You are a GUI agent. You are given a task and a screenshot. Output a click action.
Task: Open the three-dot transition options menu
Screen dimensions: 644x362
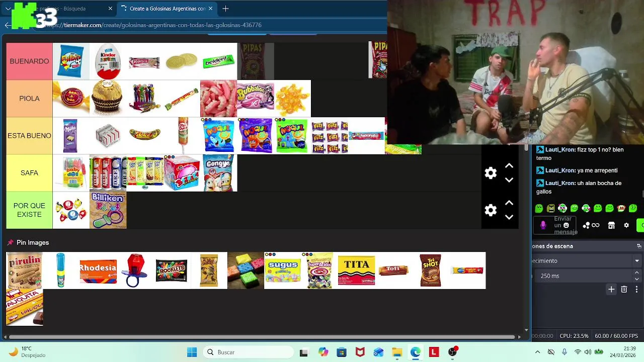pyautogui.click(x=636, y=289)
